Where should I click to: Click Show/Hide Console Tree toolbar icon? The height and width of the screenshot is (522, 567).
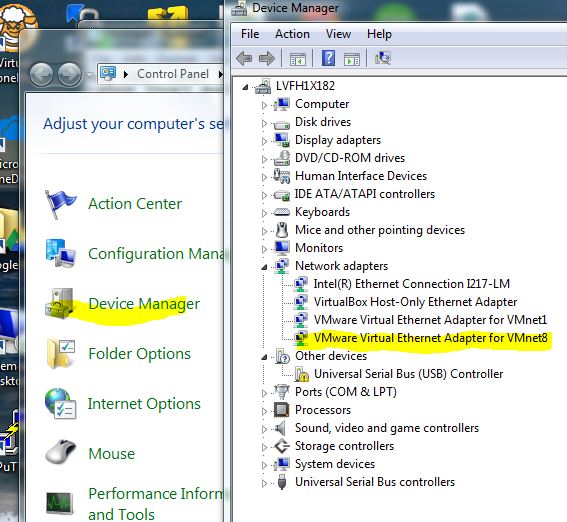[x=298, y=59]
